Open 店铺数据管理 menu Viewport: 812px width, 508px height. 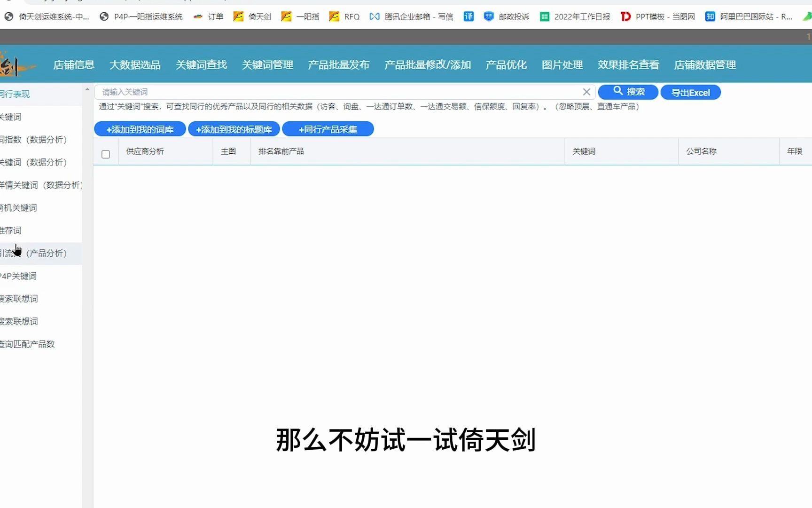point(705,65)
